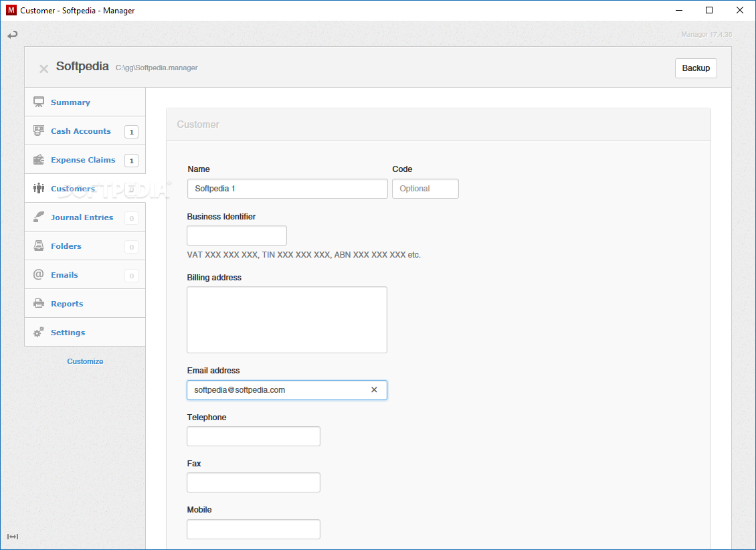Viewport: 756px width, 550px height.
Task: Click the Folders tray icon
Action: (x=39, y=246)
